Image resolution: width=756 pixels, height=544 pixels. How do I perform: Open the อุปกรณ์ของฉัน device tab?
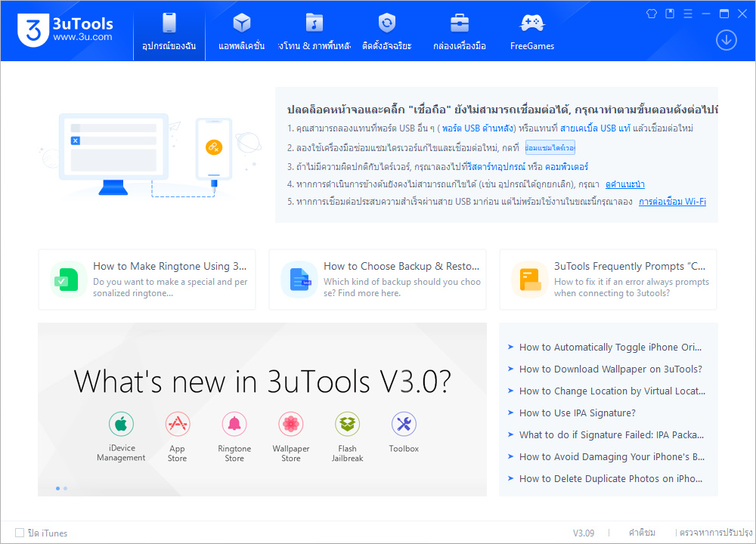click(x=169, y=31)
